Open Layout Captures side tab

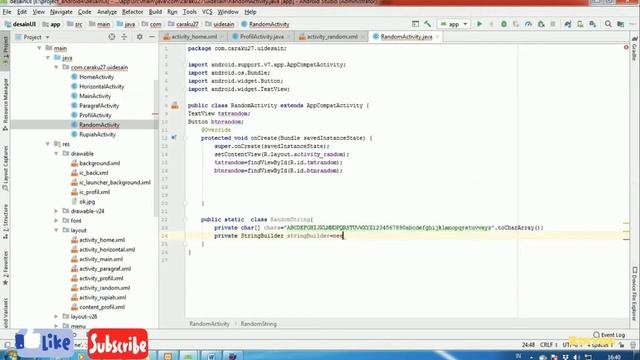click(x=5, y=168)
